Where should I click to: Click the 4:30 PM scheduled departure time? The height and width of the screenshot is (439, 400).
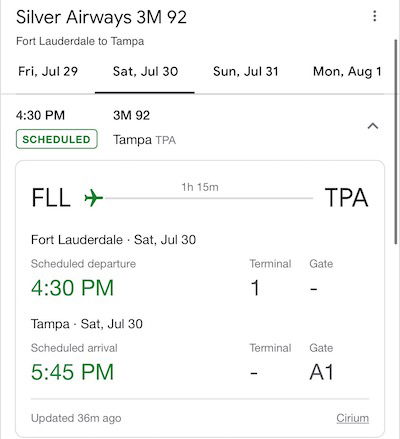click(72, 288)
